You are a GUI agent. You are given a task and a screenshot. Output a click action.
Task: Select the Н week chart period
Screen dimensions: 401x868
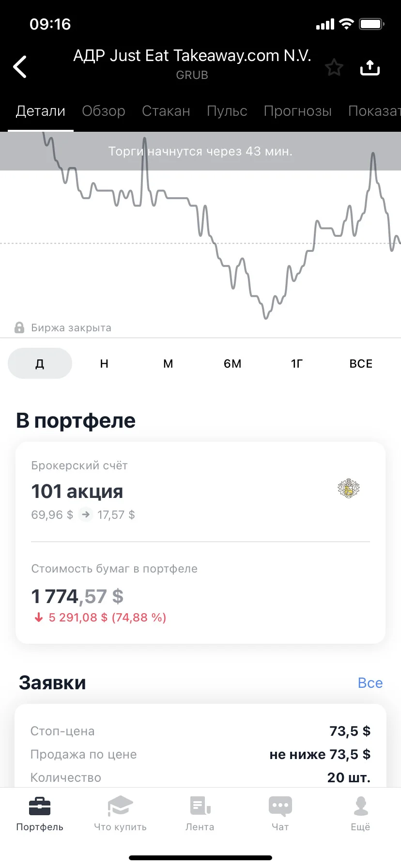[104, 363]
